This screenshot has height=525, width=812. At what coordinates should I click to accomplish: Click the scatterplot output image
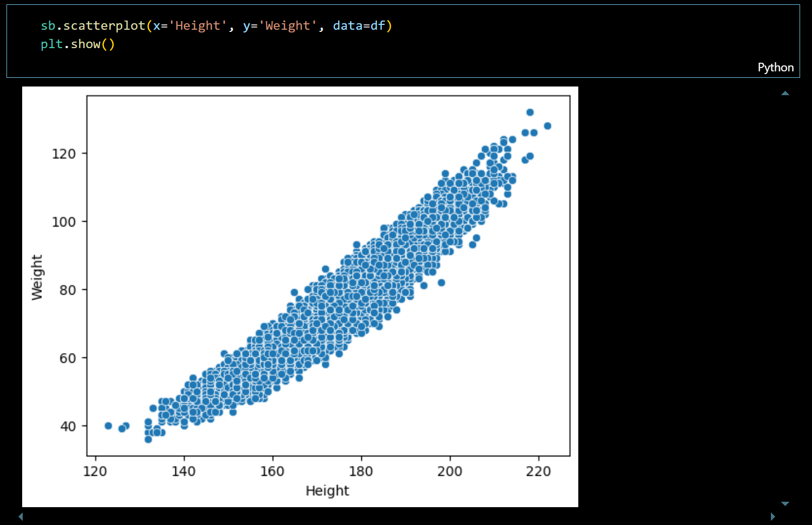pyautogui.click(x=300, y=296)
